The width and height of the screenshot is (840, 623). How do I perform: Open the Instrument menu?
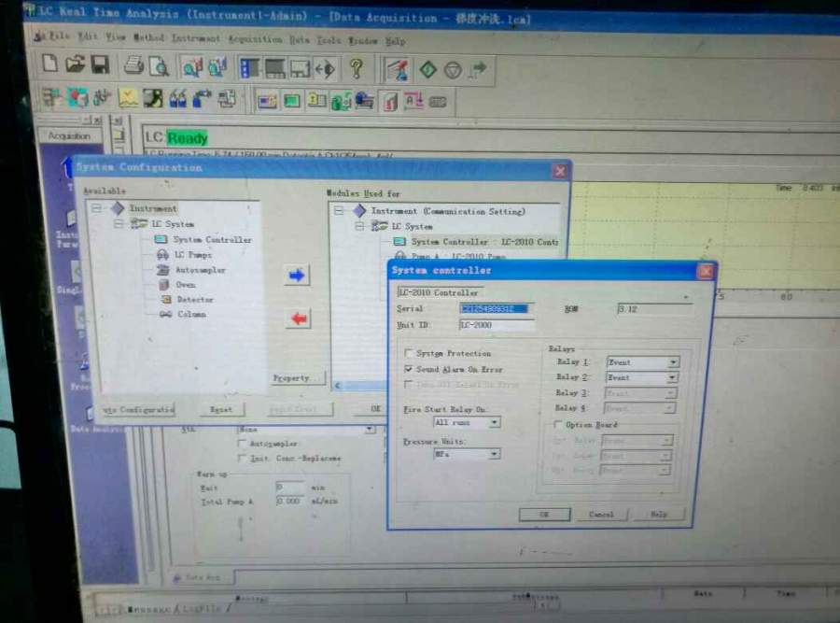(x=196, y=38)
